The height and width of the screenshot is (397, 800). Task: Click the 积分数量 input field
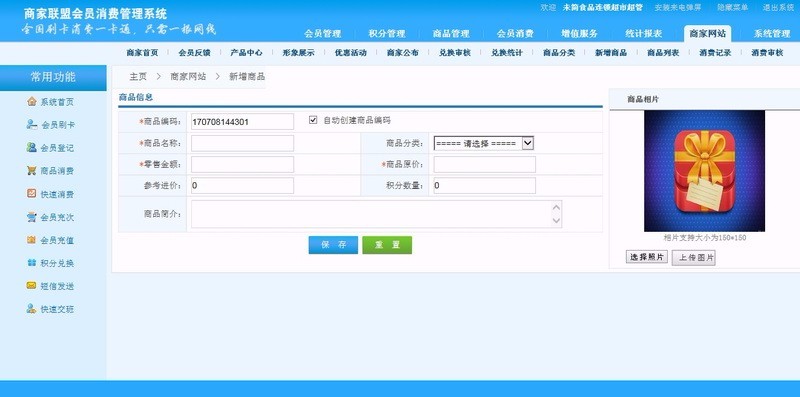[x=485, y=186]
